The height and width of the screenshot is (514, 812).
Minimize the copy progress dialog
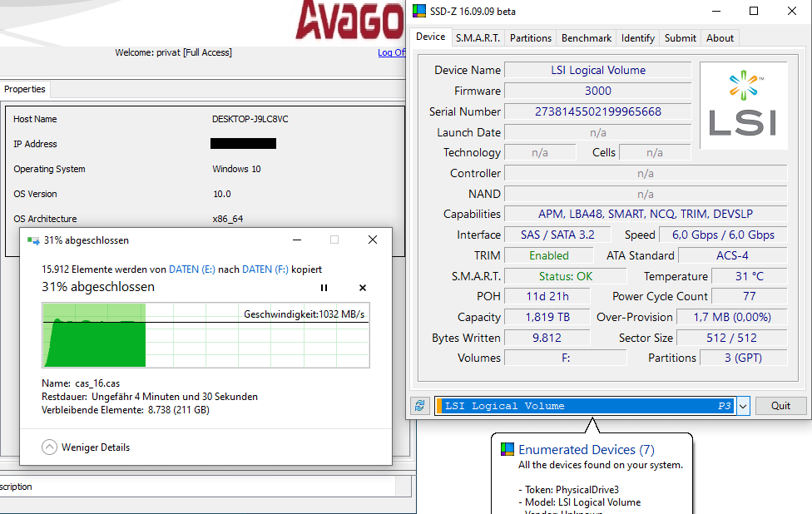(x=297, y=240)
